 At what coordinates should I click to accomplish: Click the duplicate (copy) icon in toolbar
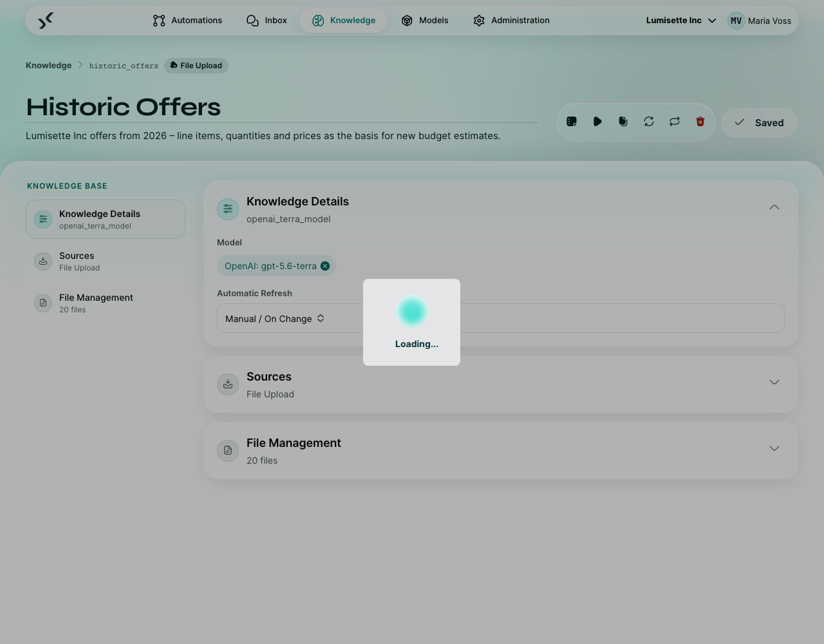coord(623,122)
